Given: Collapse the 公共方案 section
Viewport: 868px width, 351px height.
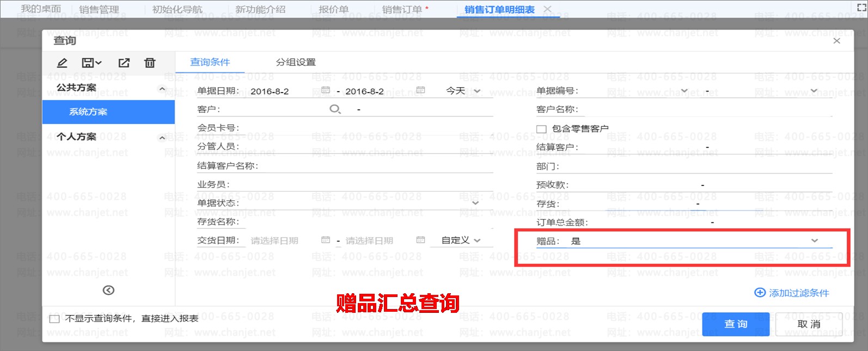Looking at the screenshot, I should click(x=162, y=89).
